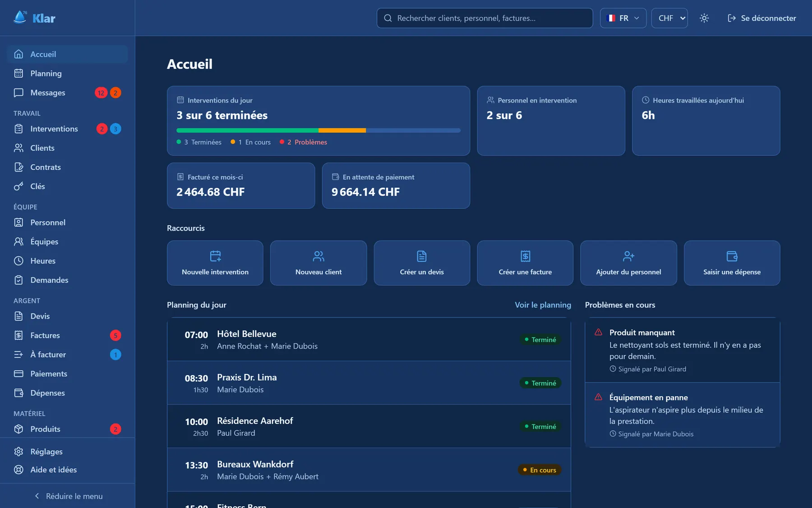Screen dimensions: 812x508
Task: Click the En cours status badge
Action: (x=540, y=470)
